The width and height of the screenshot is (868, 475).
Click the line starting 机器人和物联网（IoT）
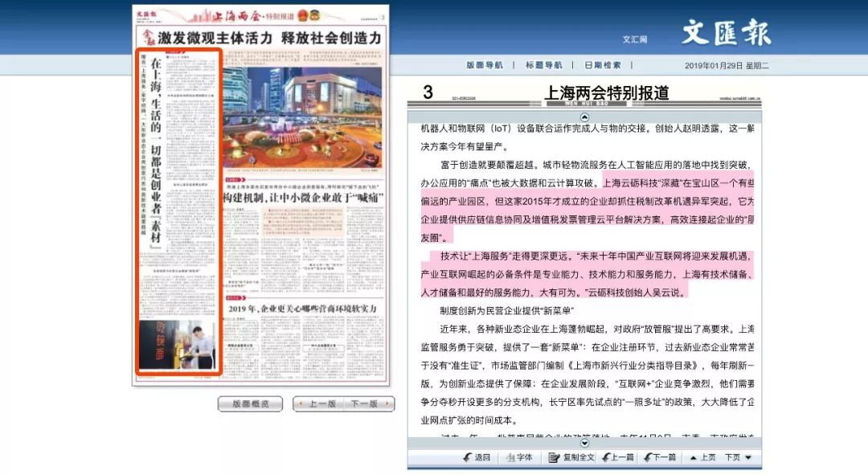[x=587, y=129]
